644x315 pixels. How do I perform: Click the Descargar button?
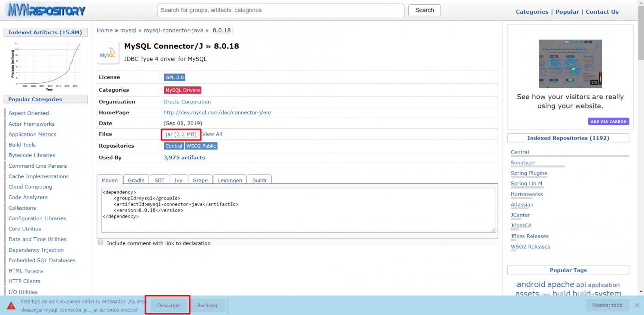click(169, 306)
